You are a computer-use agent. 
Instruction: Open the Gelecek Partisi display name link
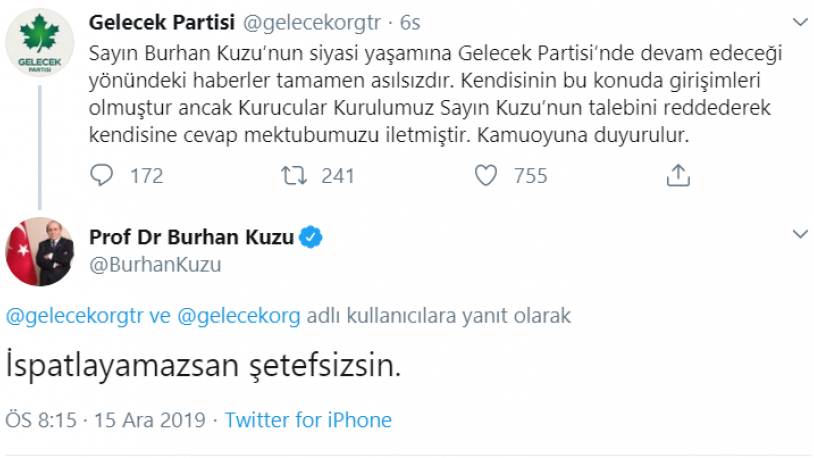[x=149, y=22]
